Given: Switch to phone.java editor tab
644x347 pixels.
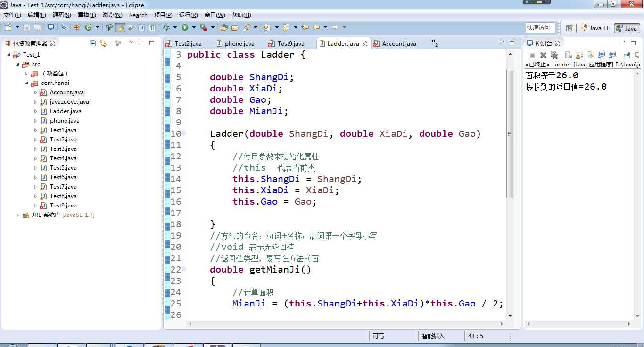Looking at the screenshot, I should [x=236, y=43].
